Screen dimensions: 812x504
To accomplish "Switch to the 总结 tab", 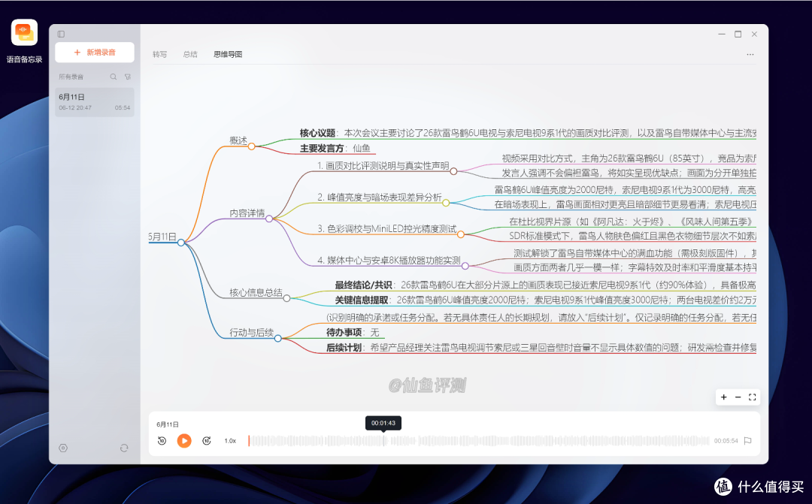I will (x=190, y=54).
